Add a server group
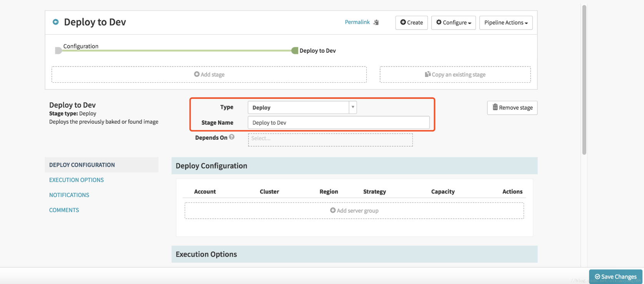This screenshot has height=284, width=644. (x=354, y=211)
